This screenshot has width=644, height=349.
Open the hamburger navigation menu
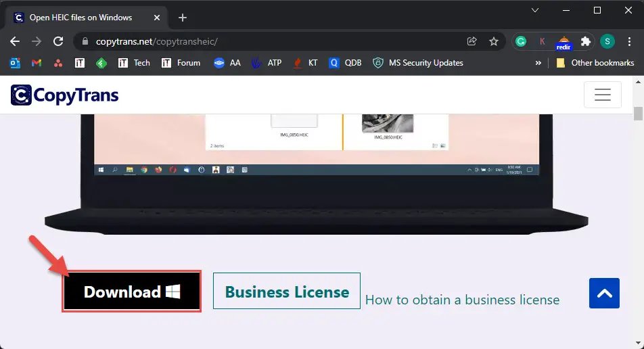point(603,95)
